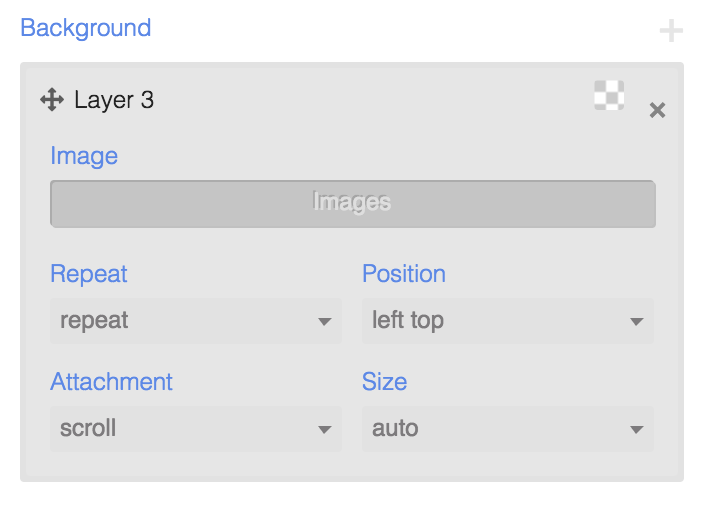
Task: Click the Image property label
Action: point(84,156)
